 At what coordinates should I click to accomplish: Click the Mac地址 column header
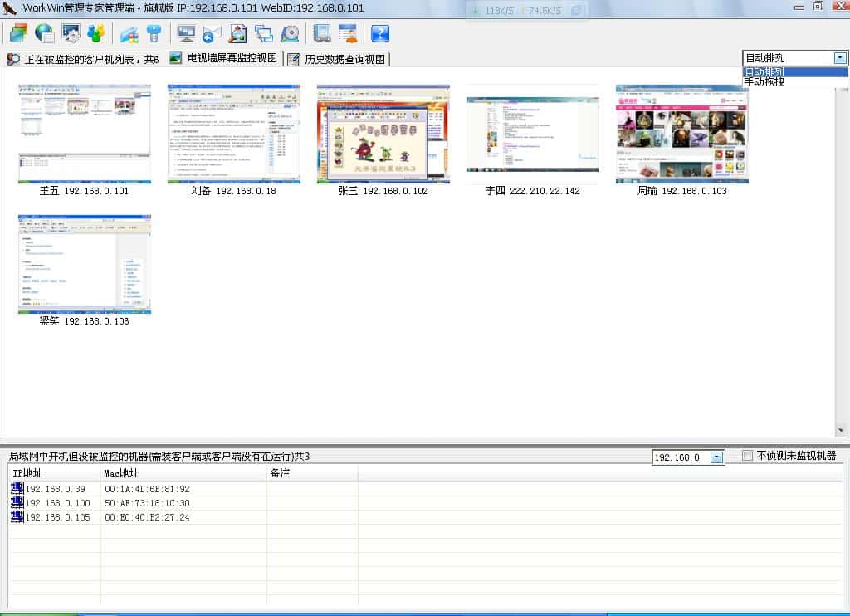(x=183, y=473)
